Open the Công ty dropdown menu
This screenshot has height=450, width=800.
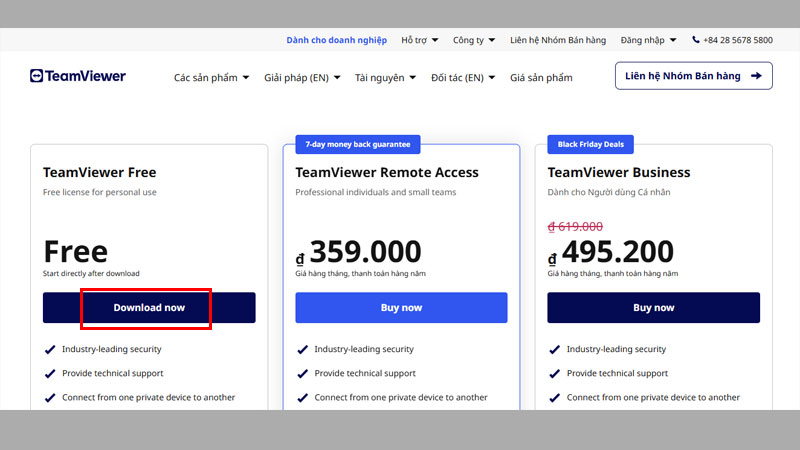coord(474,40)
